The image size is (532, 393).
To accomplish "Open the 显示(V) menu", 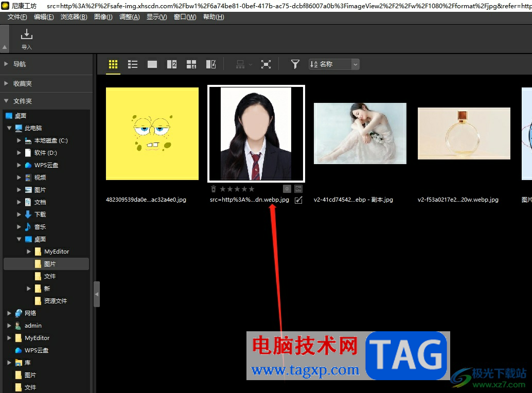I will pos(157,17).
